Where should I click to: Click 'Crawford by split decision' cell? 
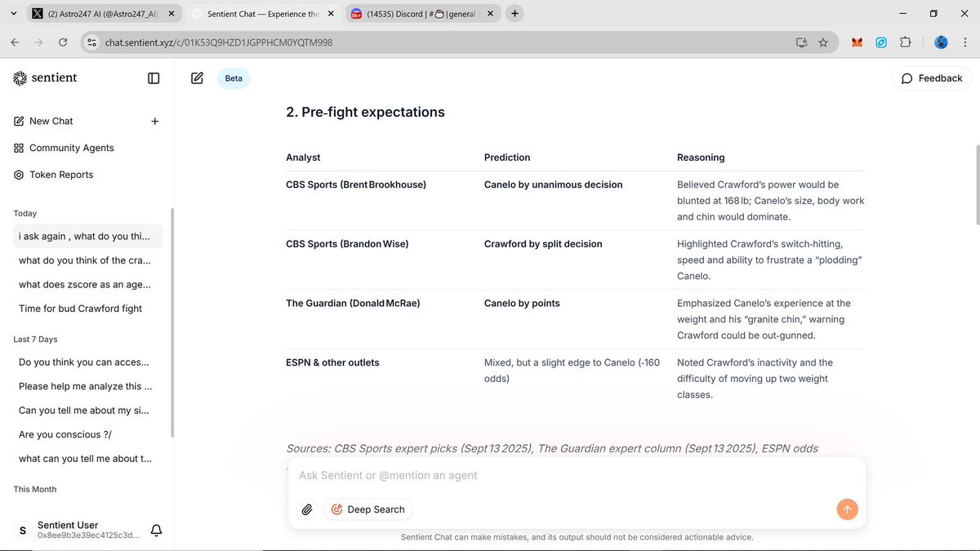(543, 244)
